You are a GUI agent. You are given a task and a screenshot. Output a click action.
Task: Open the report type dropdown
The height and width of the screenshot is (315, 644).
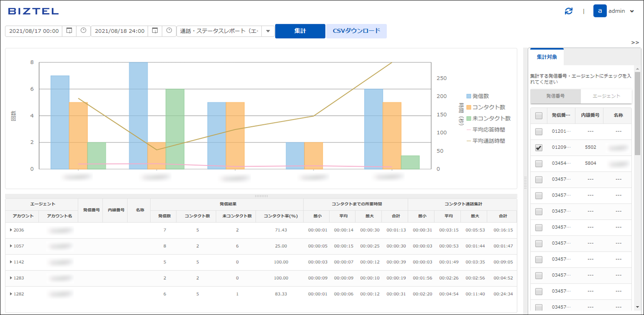(x=268, y=31)
